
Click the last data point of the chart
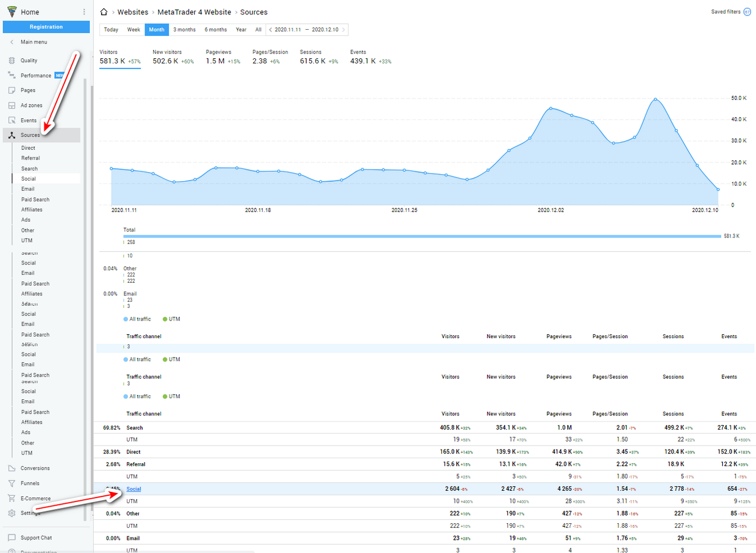point(718,190)
